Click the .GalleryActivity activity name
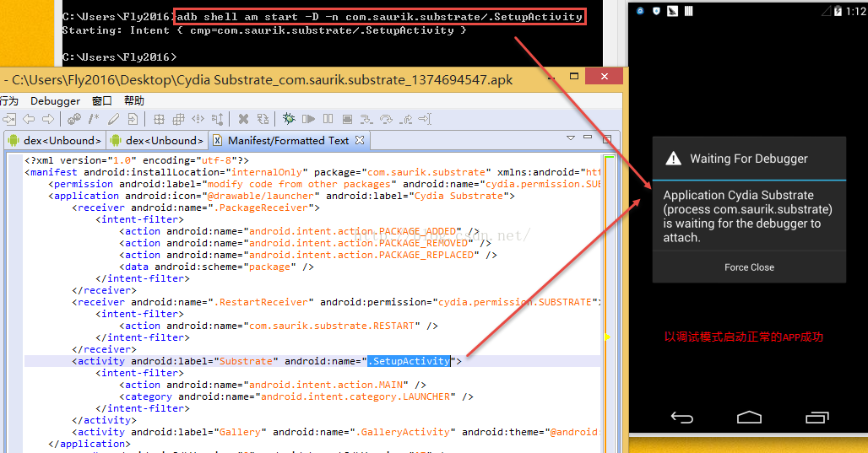The width and height of the screenshot is (868, 453). (x=403, y=432)
